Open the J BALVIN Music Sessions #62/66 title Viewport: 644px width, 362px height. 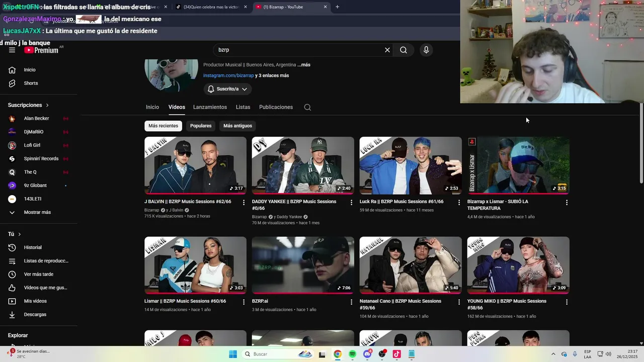188,202
